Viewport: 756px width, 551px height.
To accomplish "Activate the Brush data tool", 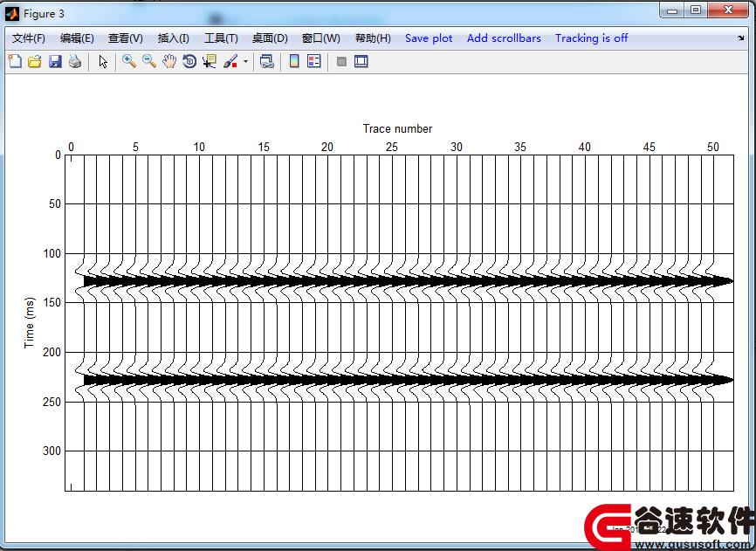I will (x=230, y=61).
